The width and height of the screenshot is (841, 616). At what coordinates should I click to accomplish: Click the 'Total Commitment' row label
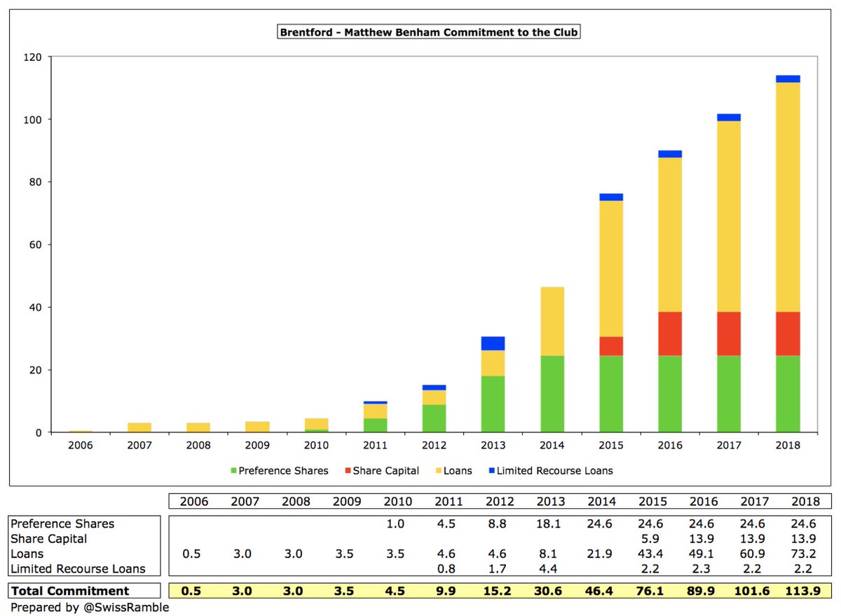click(x=71, y=591)
